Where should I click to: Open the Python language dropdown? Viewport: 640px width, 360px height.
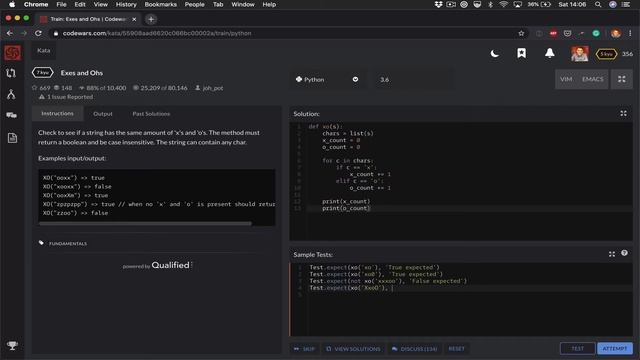coord(327,80)
